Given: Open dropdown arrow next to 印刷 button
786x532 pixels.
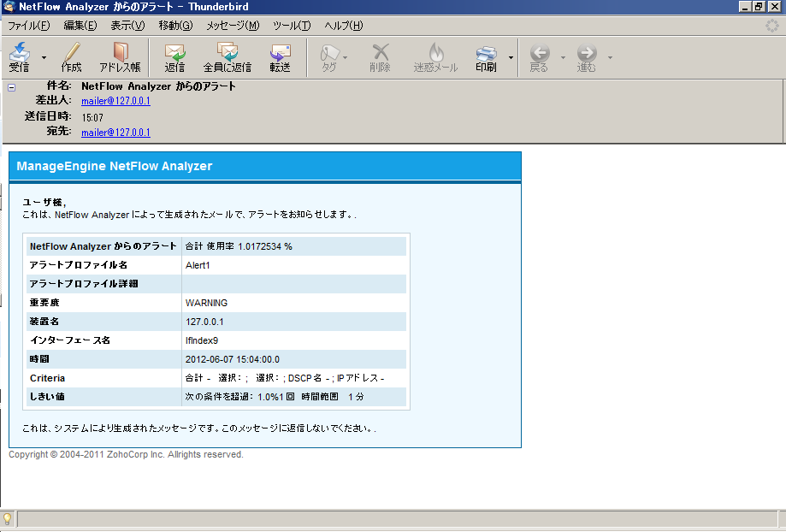Looking at the screenshot, I should point(511,58).
